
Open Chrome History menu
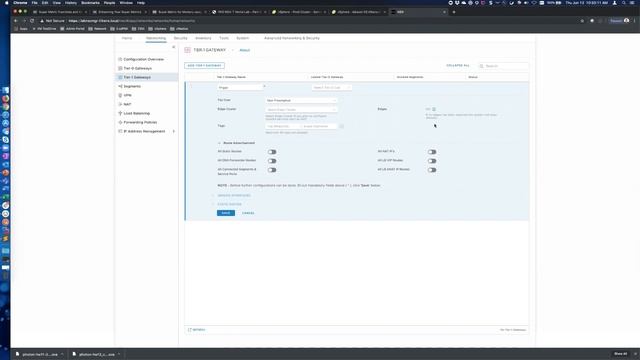tap(71, 2)
